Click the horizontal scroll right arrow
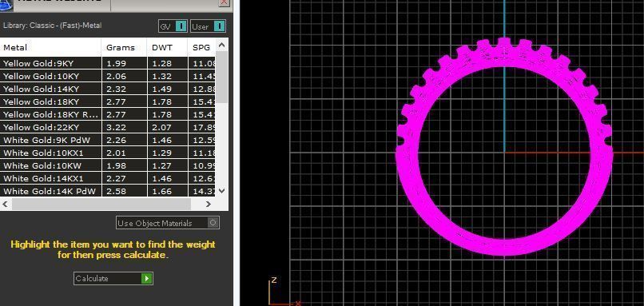Image resolution: width=644 pixels, height=306 pixels. 209,205
